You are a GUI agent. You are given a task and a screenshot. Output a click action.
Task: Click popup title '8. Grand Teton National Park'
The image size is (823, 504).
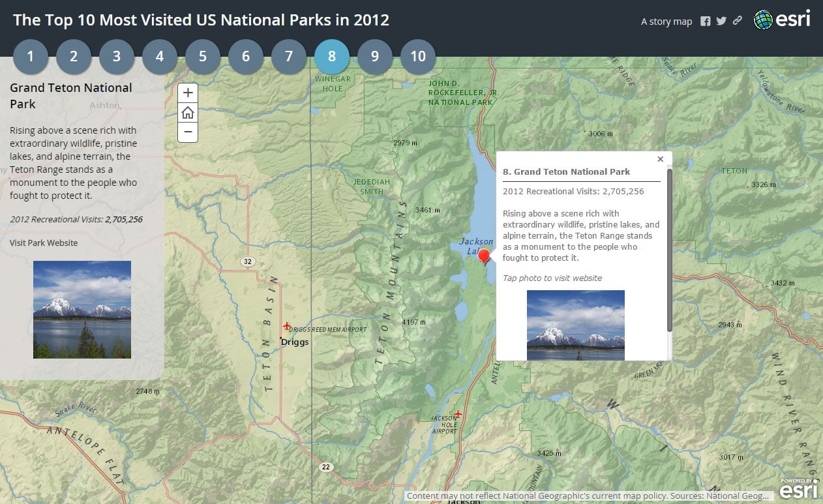pyautogui.click(x=566, y=171)
